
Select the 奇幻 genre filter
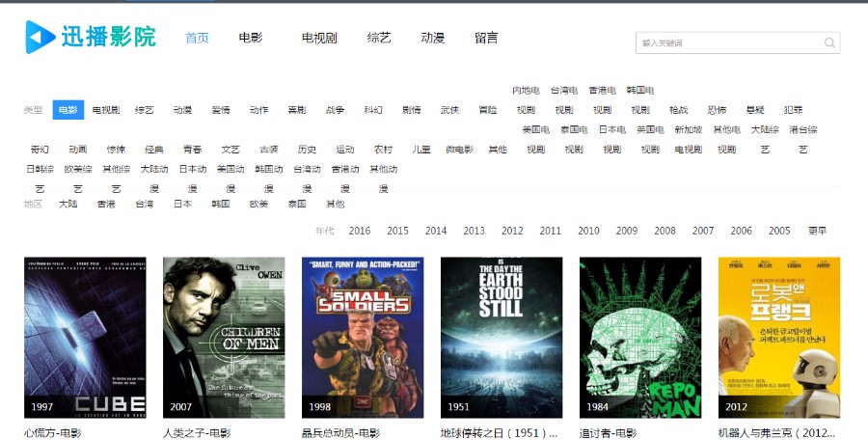coord(40,149)
